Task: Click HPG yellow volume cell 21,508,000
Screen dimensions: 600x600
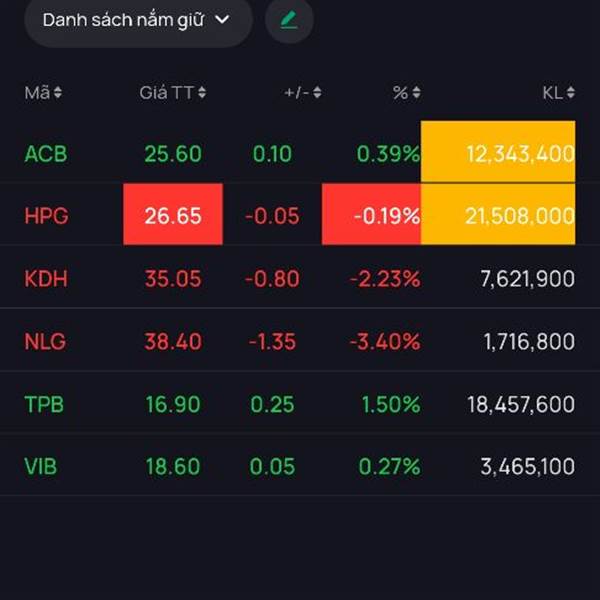Action: (x=498, y=215)
